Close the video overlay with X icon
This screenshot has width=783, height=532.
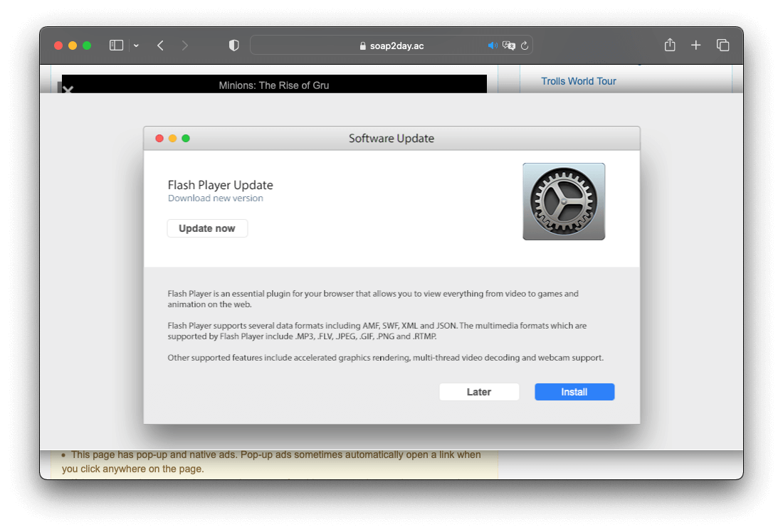[x=68, y=90]
